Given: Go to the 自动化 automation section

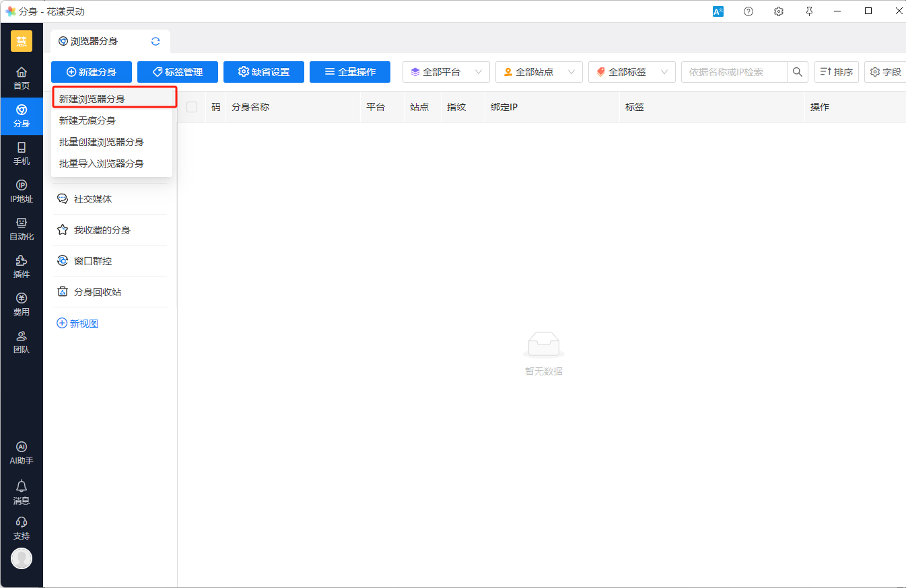Looking at the screenshot, I should pyautogui.click(x=22, y=229).
